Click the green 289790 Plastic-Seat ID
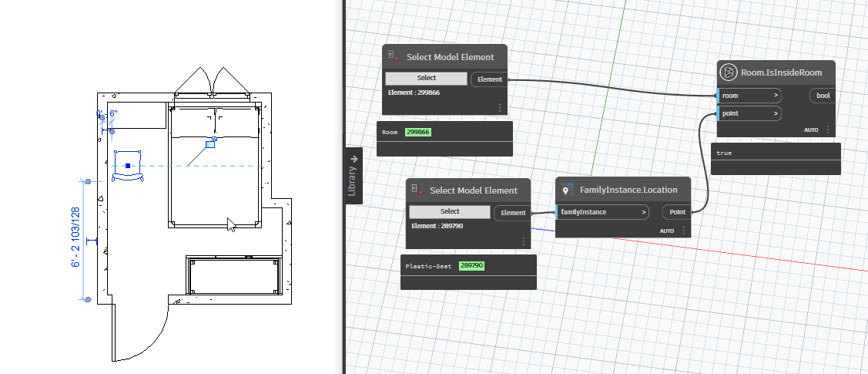This screenshot has width=868, height=374. 471,266
